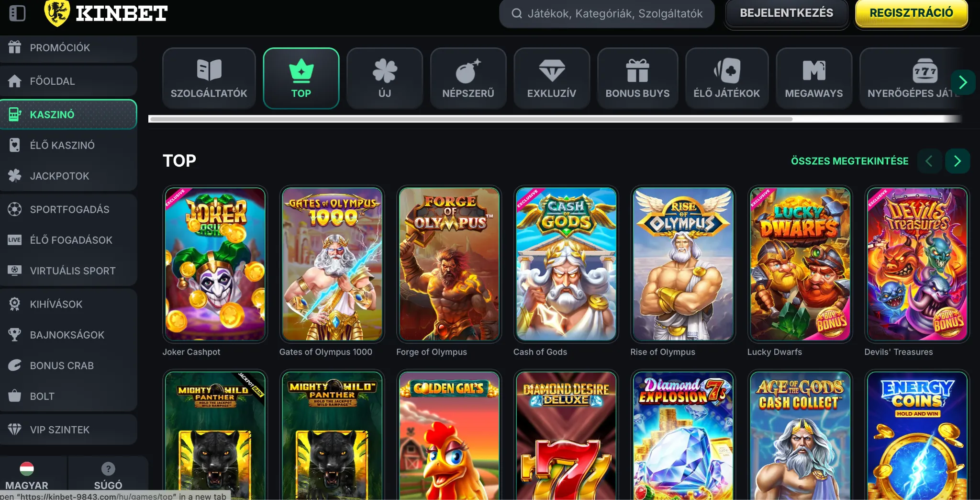
Task: Click the search magnifier icon
Action: tap(516, 13)
